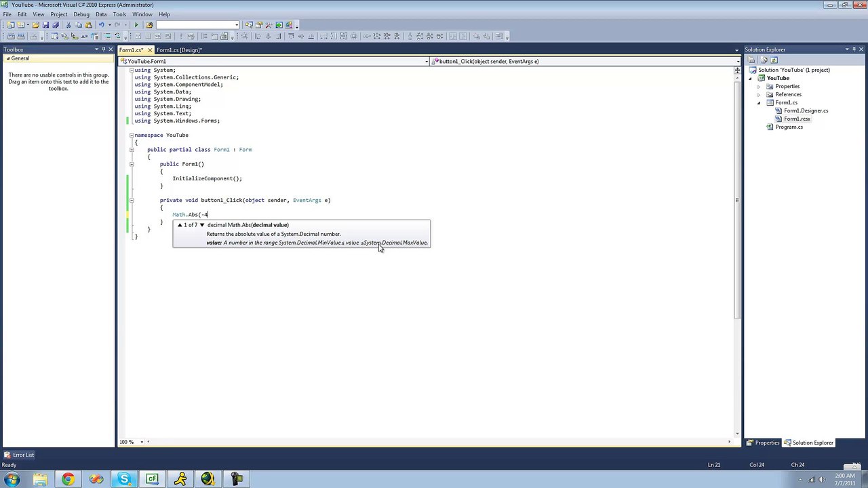Open the button1_Click members dropdown
Viewport: 868px width, 488px height.
(737, 62)
